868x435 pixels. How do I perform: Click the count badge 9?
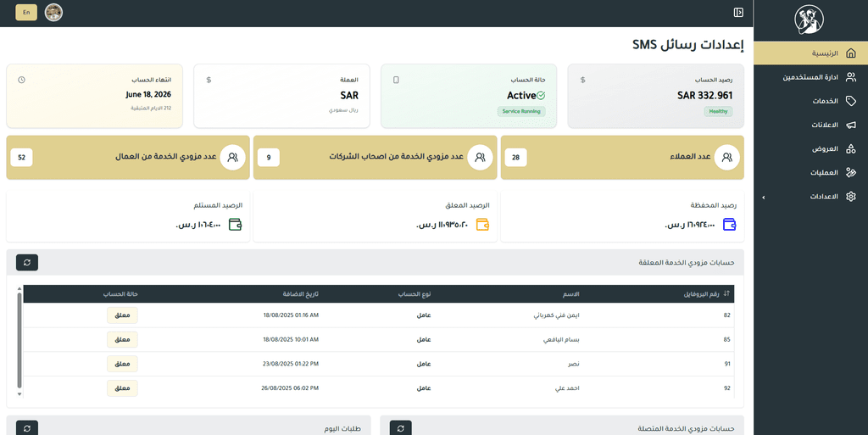pyautogui.click(x=269, y=158)
